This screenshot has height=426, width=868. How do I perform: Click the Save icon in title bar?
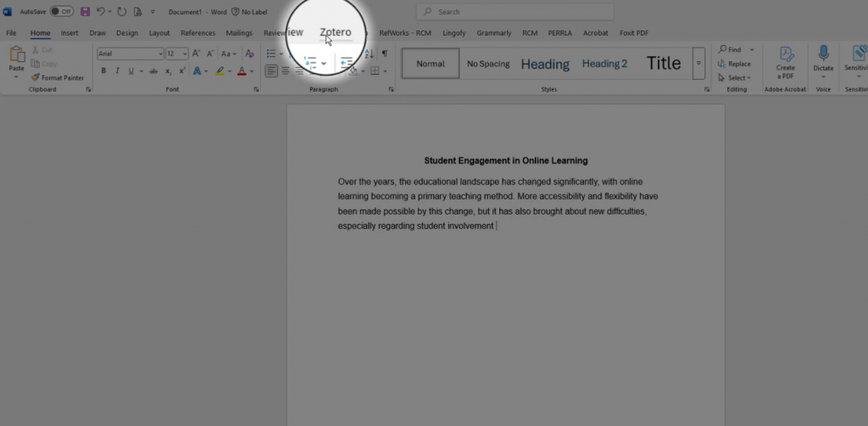[85, 12]
